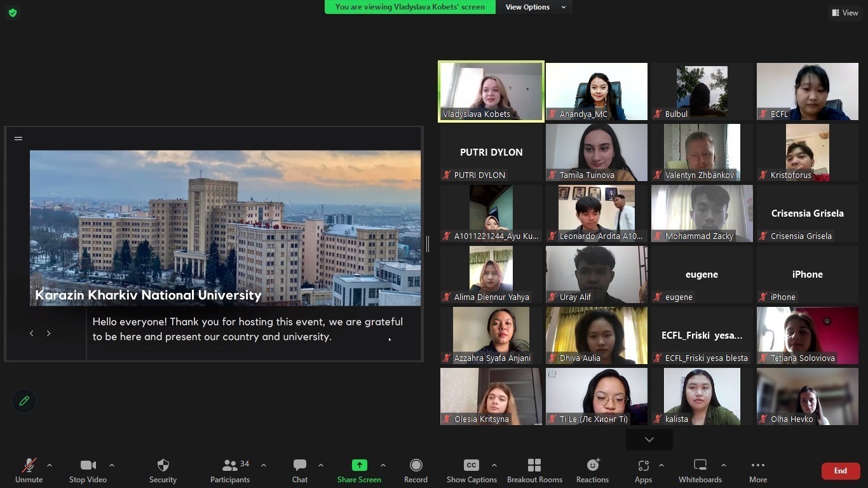This screenshot has width=868, height=488.
Task: Click the green encryption shield icon
Action: pyautogui.click(x=13, y=12)
